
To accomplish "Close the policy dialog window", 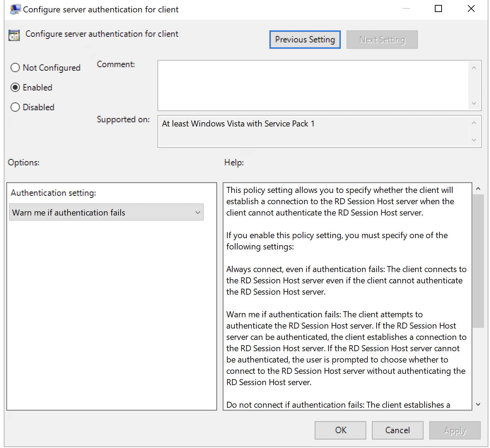I will [x=471, y=9].
